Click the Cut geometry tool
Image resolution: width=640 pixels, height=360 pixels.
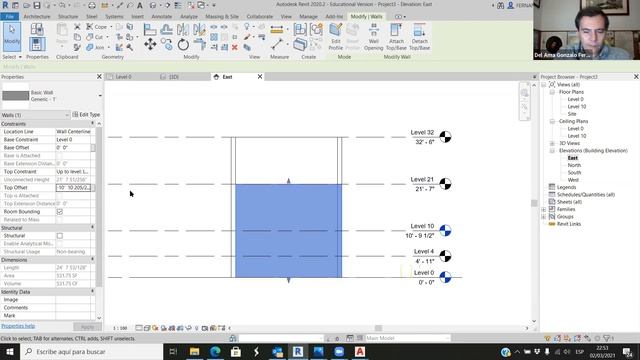[x=95, y=37]
